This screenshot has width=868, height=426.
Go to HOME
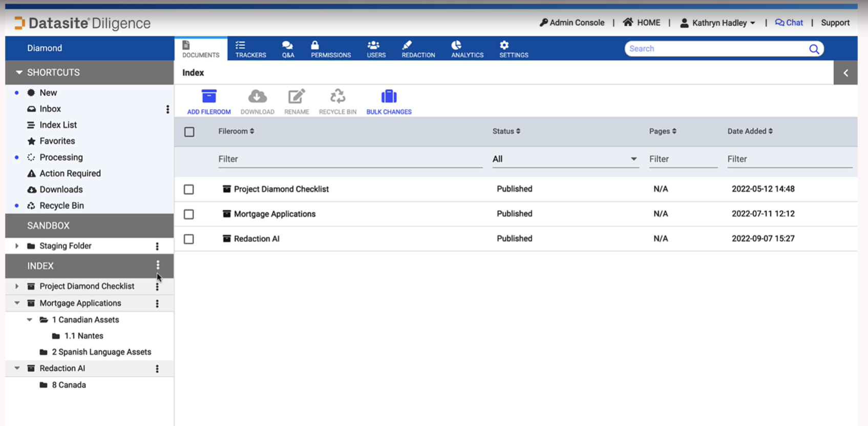point(642,23)
